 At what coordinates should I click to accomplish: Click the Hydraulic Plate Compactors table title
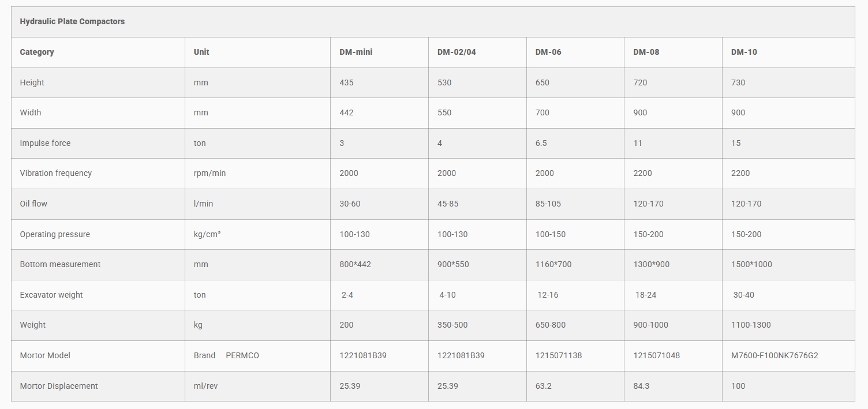(x=72, y=21)
